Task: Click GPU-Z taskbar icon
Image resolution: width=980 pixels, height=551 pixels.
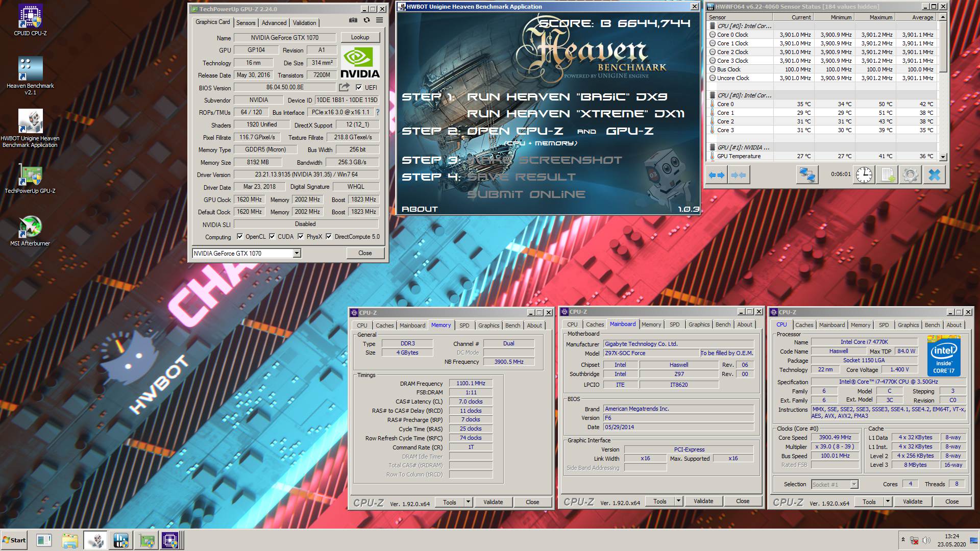Action: click(147, 540)
